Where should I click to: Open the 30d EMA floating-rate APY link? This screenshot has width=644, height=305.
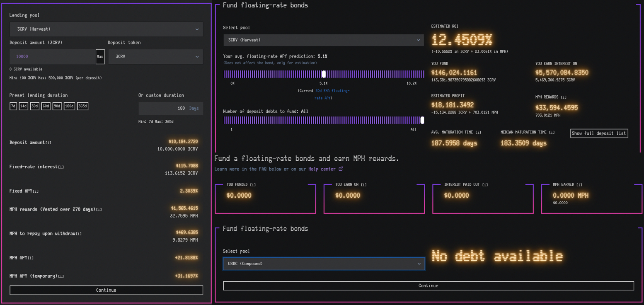(332, 94)
